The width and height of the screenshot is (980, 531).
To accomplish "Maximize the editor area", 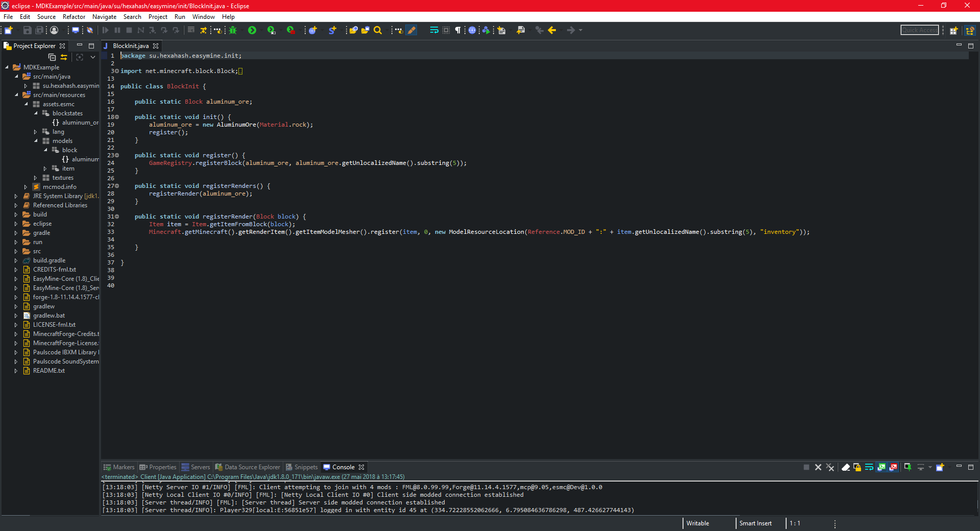I will click(x=971, y=45).
